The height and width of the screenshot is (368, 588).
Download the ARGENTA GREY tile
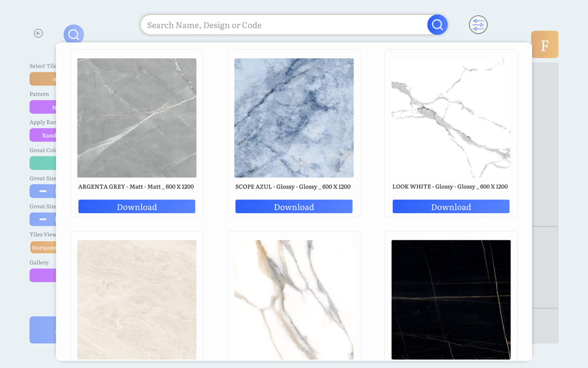137,207
